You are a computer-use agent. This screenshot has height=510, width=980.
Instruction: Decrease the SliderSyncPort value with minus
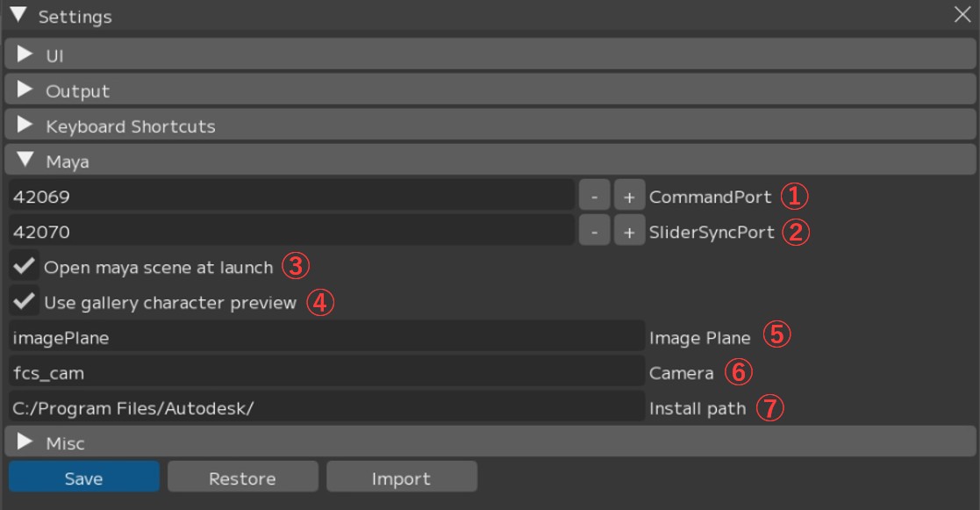[x=594, y=232]
